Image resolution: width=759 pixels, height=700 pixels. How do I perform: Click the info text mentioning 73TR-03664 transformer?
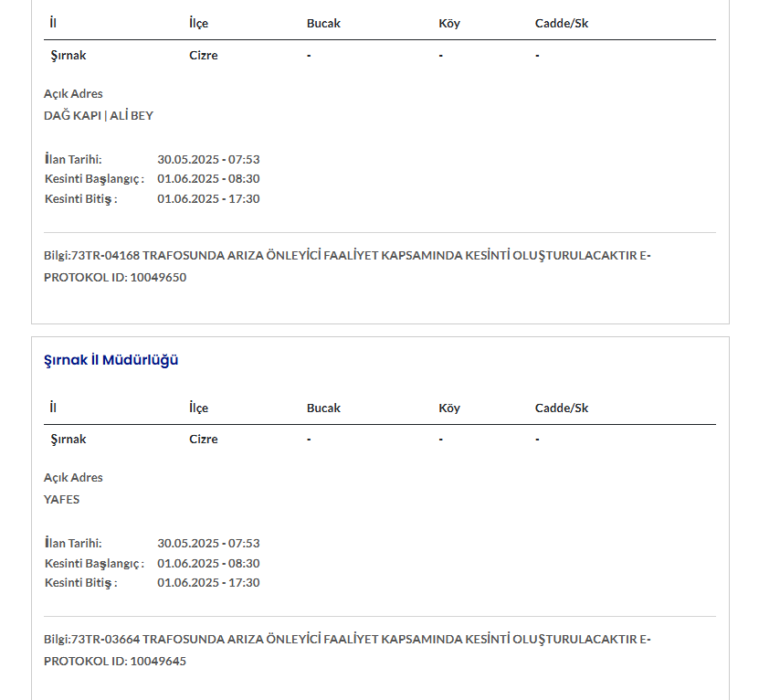click(x=347, y=640)
